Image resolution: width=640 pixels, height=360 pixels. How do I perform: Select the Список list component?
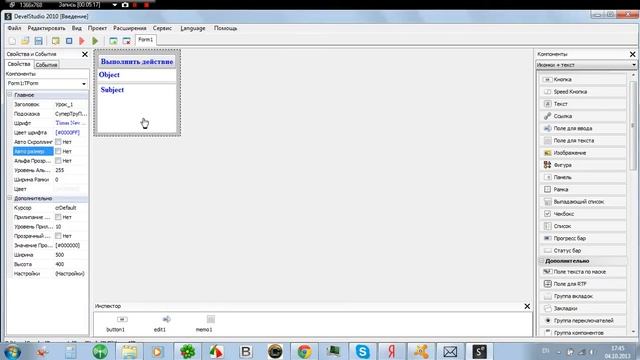coord(583,226)
